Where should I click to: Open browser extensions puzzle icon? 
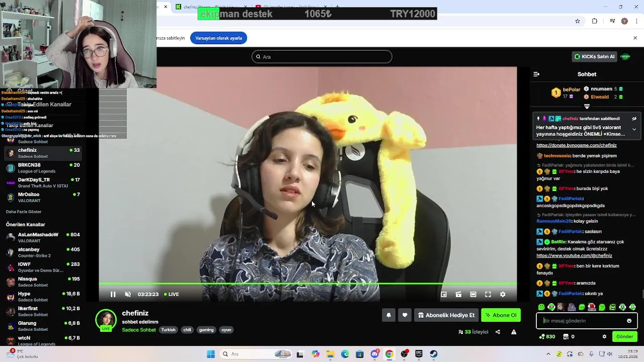595,21
